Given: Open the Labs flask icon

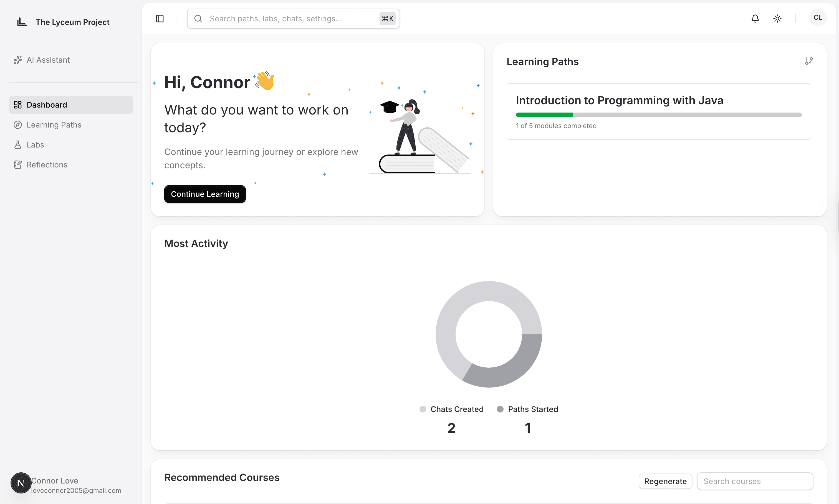Looking at the screenshot, I should point(18,145).
